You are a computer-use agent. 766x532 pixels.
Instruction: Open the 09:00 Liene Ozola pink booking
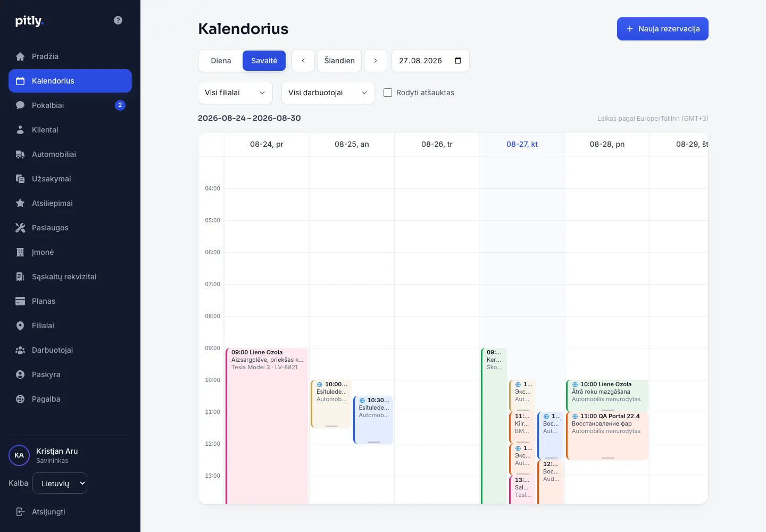tap(267, 426)
